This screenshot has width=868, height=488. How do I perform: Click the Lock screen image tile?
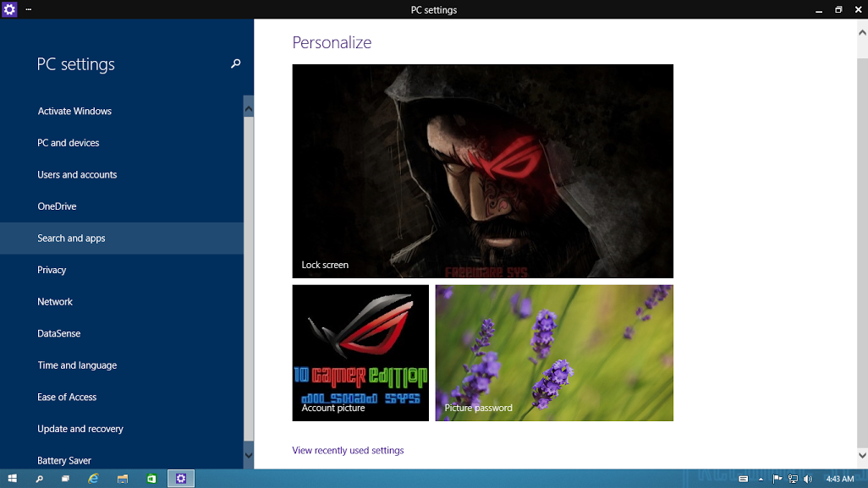tap(483, 171)
